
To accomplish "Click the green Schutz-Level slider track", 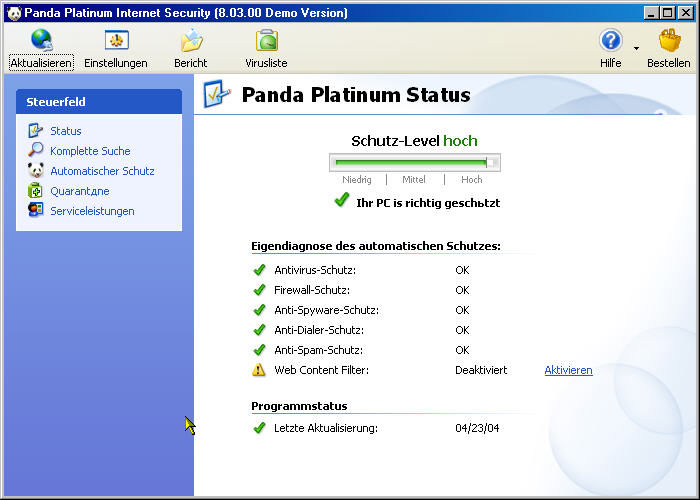I will coord(410,162).
